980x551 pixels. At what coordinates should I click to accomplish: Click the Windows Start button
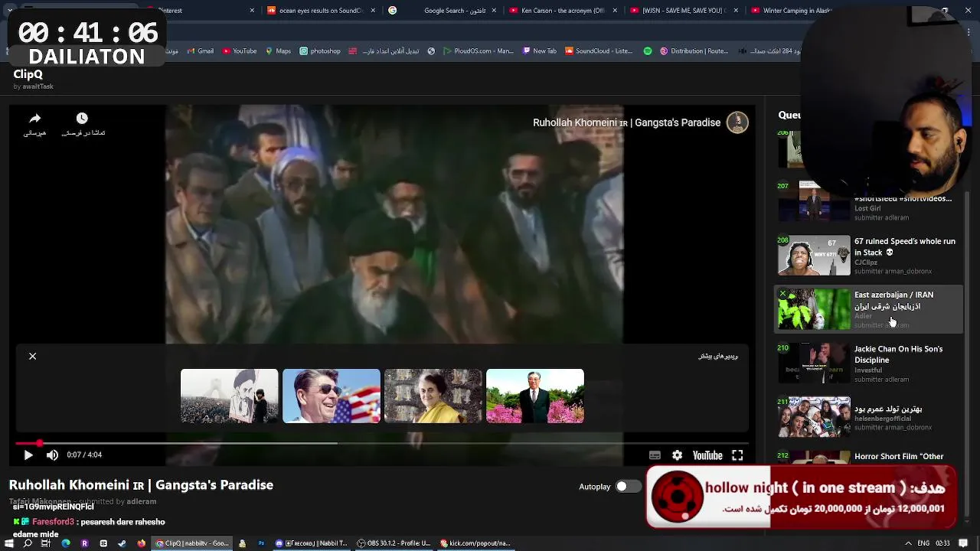pyautogui.click(x=9, y=543)
